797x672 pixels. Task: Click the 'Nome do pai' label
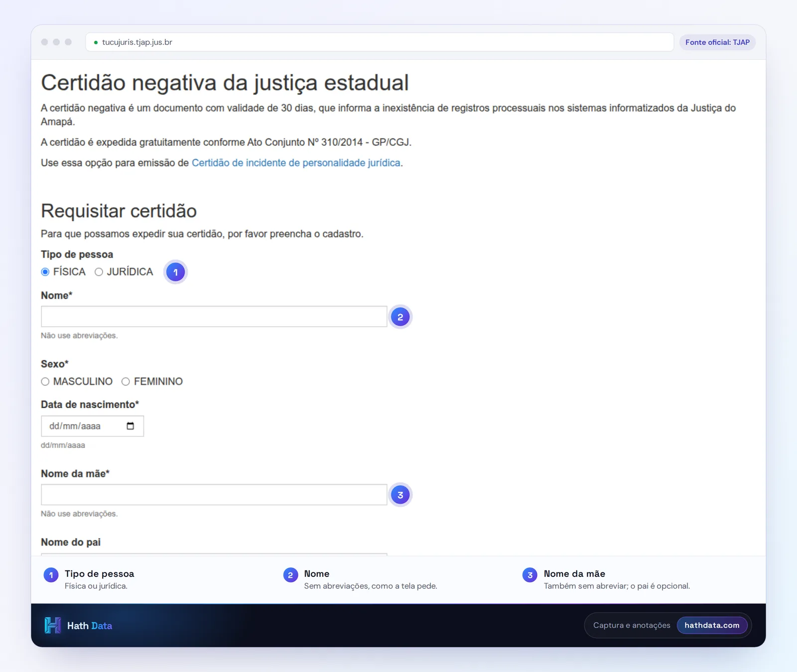coord(71,542)
